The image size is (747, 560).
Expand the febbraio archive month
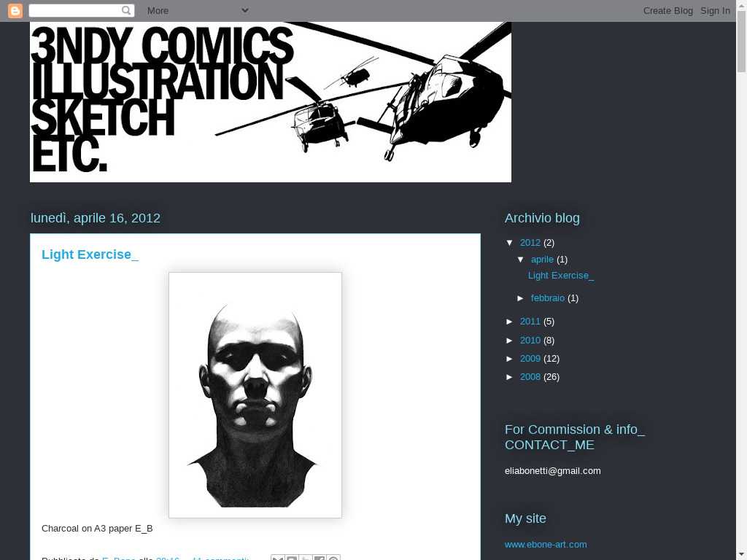tap(521, 298)
